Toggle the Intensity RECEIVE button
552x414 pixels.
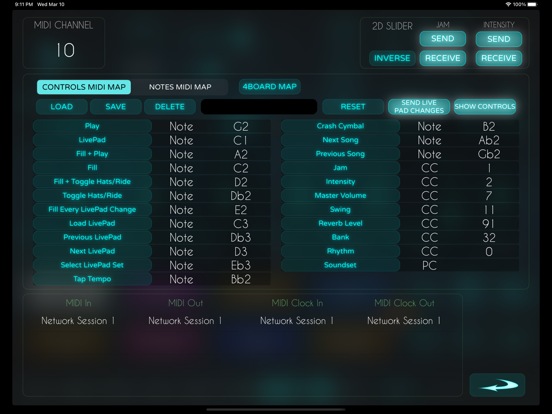click(498, 58)
